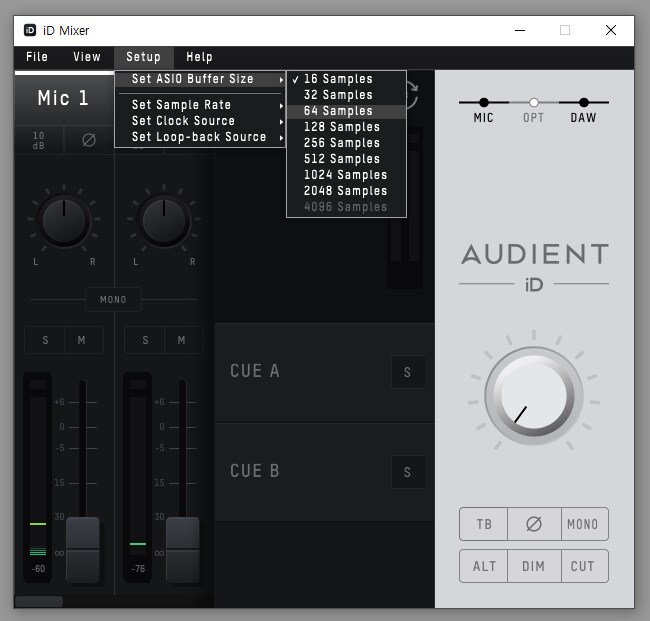Pick 1024 Samples buffer size
Screen dimensions: 650x621
coord(346,175)
